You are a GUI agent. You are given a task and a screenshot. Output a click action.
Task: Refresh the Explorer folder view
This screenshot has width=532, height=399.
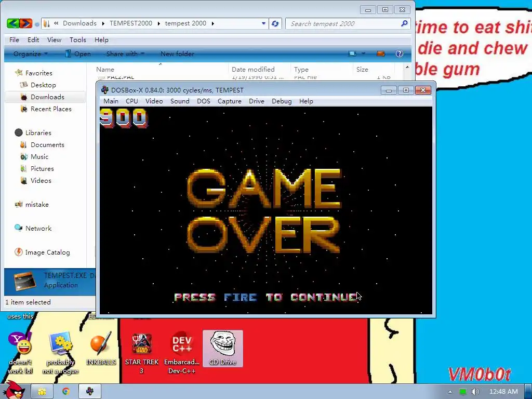coord(275,23)
